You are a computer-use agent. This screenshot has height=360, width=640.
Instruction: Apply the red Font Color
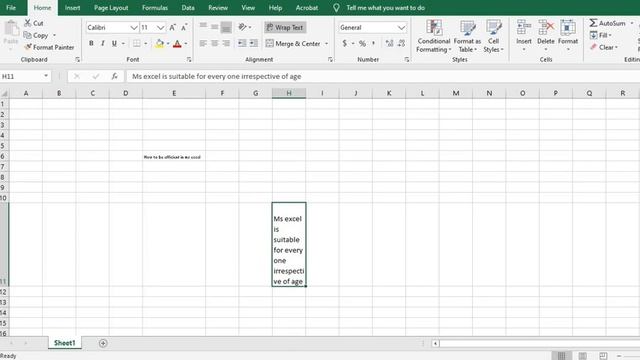click(x=177, y=43)
